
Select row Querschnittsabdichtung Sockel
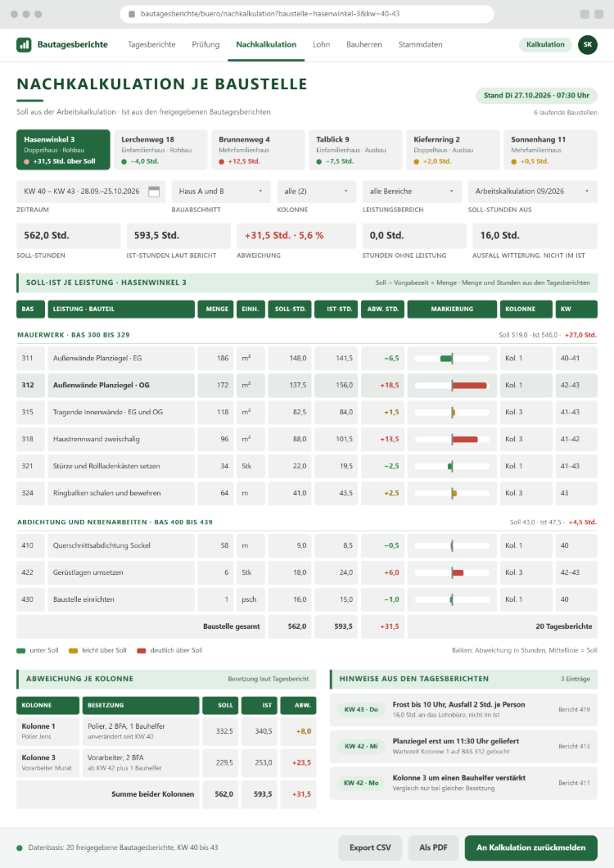point(307,546)
